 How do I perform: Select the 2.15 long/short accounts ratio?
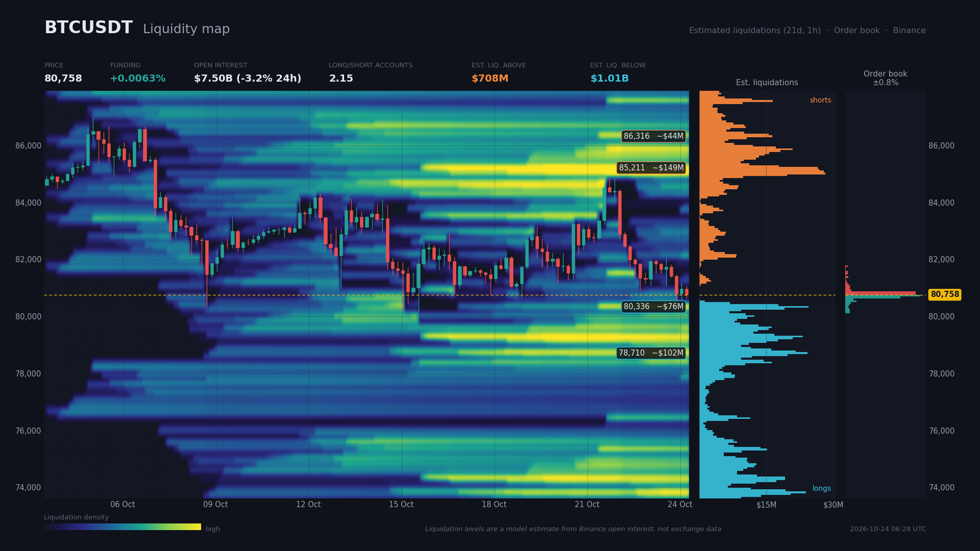(x=341, y=78)
